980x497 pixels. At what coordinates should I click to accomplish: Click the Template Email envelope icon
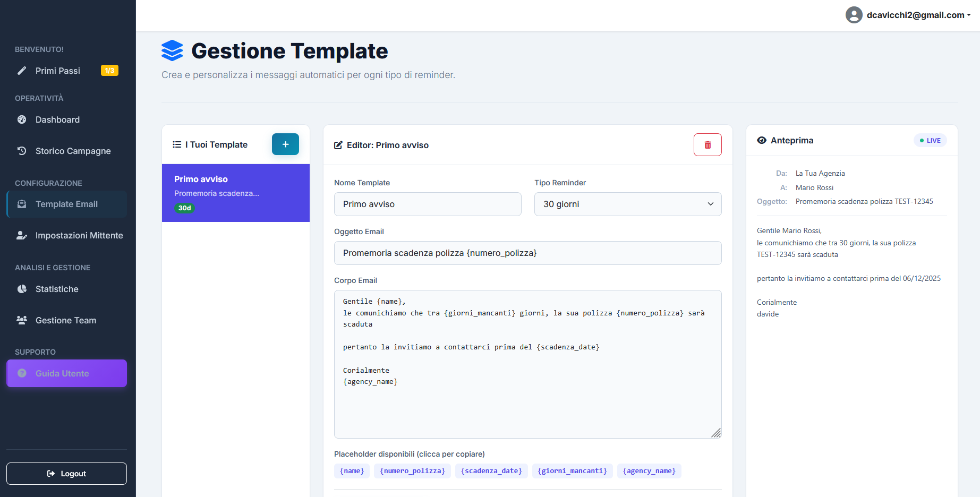click(x=21, y=204)
